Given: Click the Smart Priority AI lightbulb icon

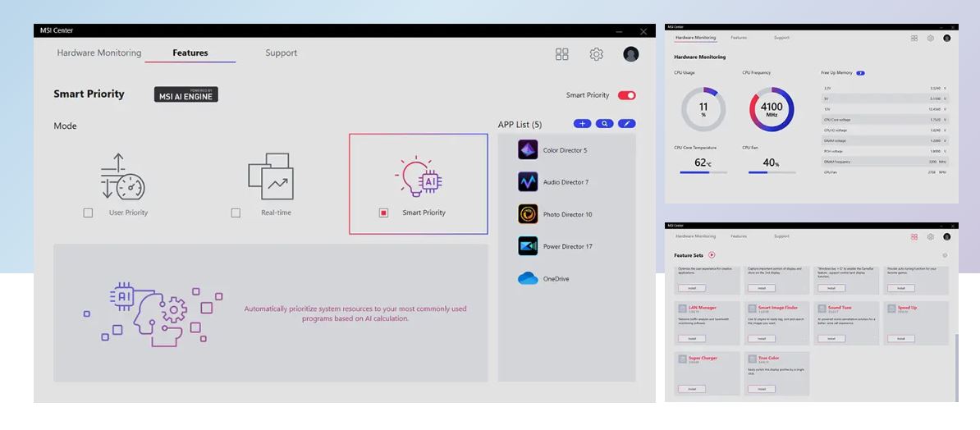Looking at the screenshot, I should (419, 177).
